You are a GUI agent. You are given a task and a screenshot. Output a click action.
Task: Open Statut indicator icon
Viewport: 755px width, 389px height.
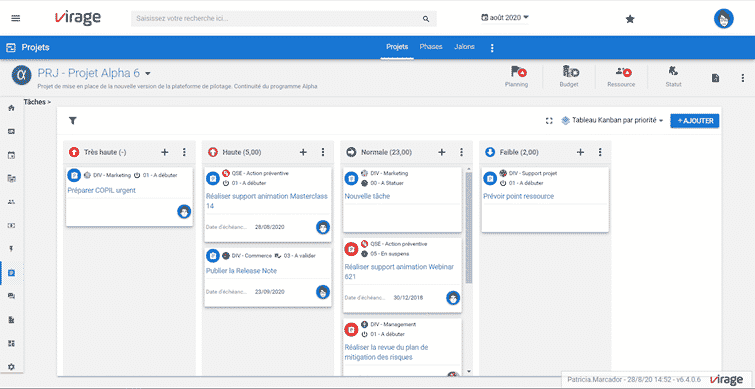[673, 71]
